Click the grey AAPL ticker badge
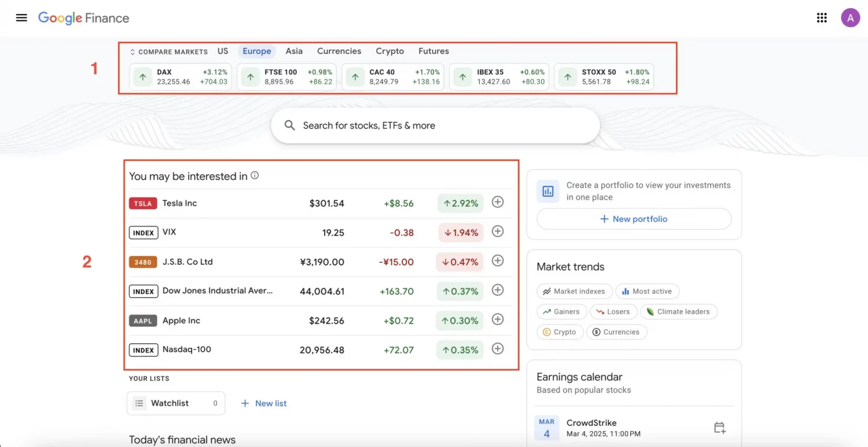The height and width of the screenshot is (447, 868). click(x=143, y=320)
